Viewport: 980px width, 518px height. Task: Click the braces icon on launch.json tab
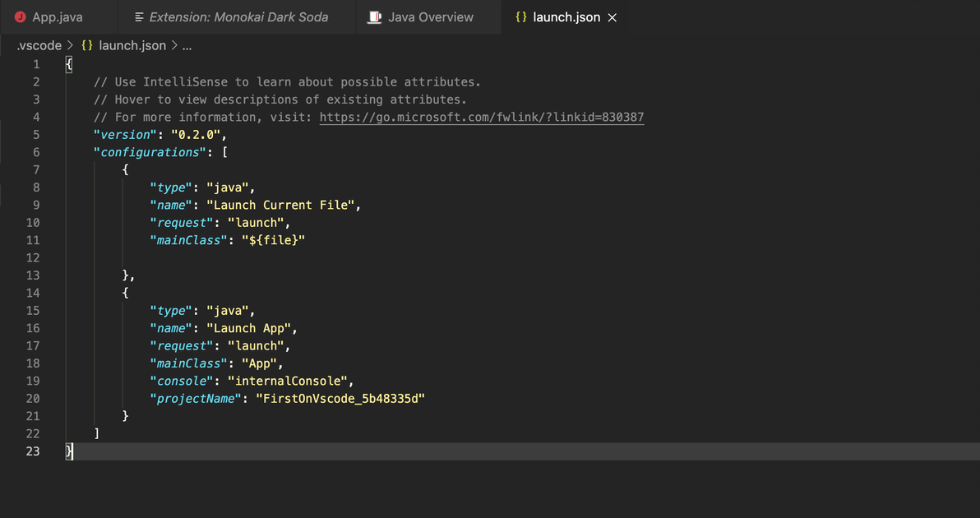[521, 17]
